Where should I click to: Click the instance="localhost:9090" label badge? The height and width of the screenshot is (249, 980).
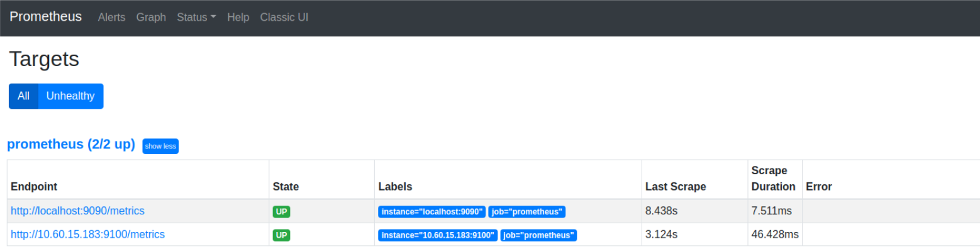point(432,212)
